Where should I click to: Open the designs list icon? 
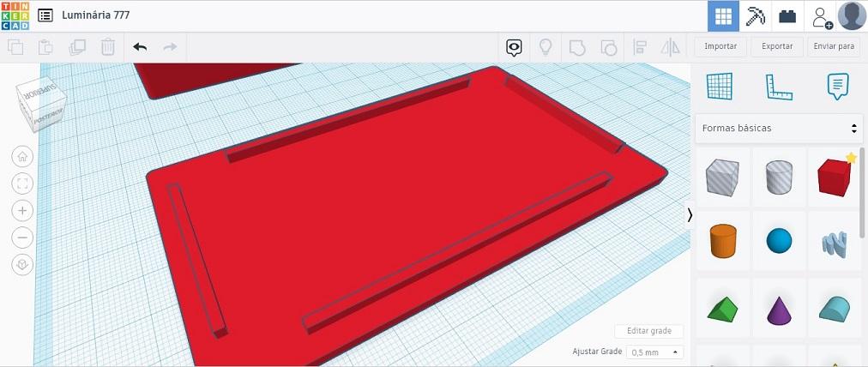pyautogui.click(x=45, y=15)
